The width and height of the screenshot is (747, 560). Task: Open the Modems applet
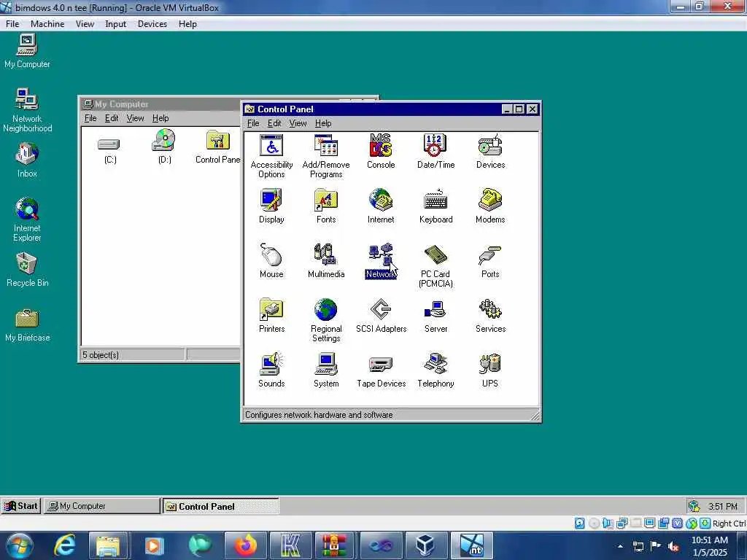[x=490, y=206]
